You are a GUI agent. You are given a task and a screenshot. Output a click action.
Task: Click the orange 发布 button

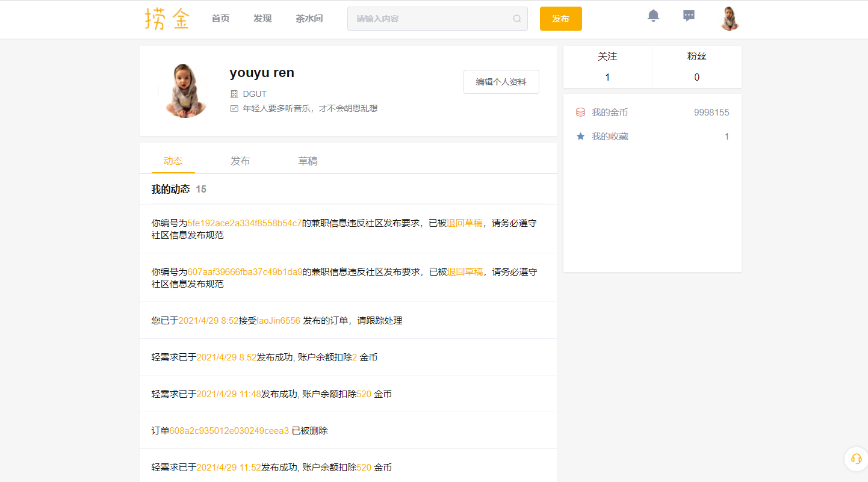pyautogui.click(x=561, y=19)
